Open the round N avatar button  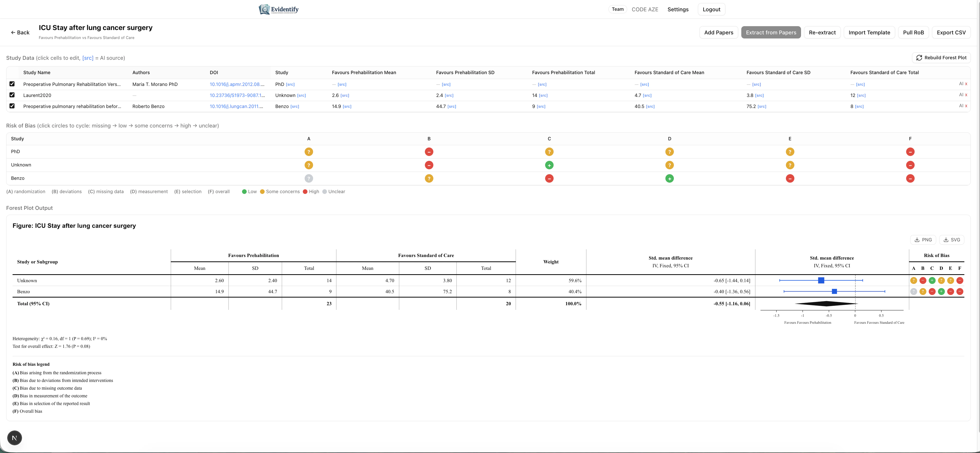point(14,438)
